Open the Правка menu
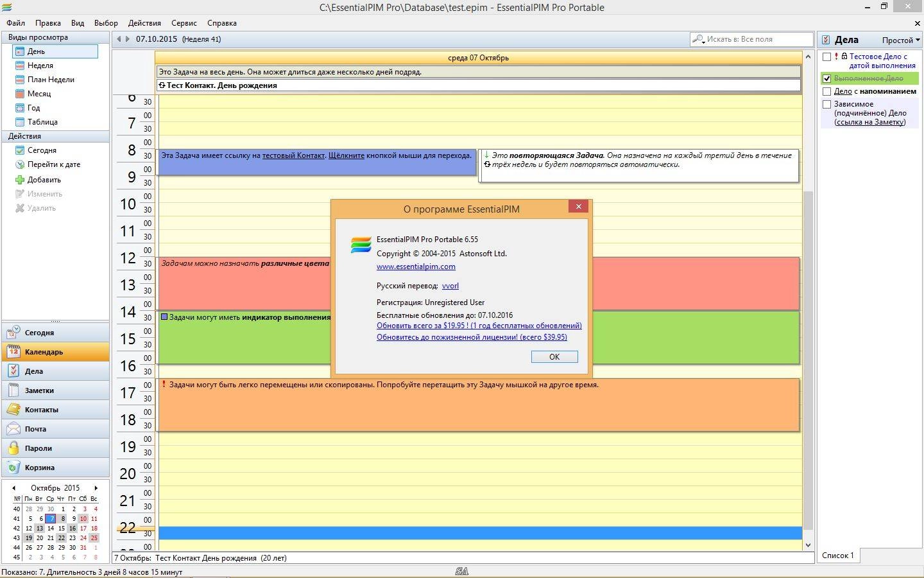This screenshot has width=924, height=578. coord(48,23)
